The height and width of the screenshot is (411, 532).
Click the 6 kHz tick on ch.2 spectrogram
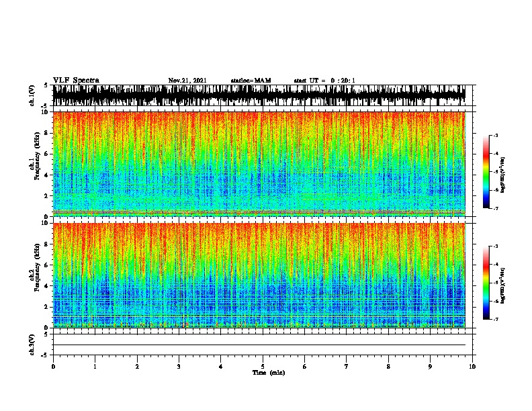pos(47,265)
